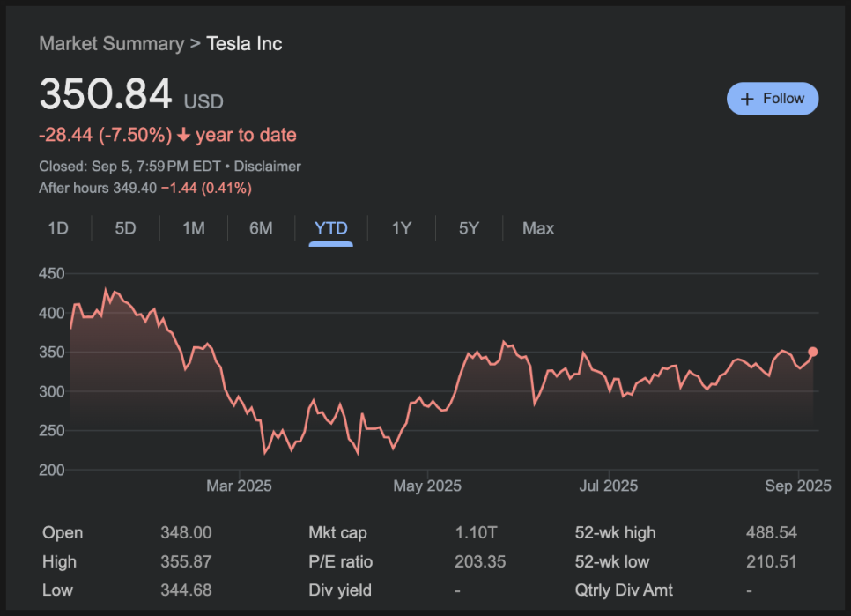The image size is (851, 616).
Task: Click the Mkt cap label
Action: [x=337, y=532]
